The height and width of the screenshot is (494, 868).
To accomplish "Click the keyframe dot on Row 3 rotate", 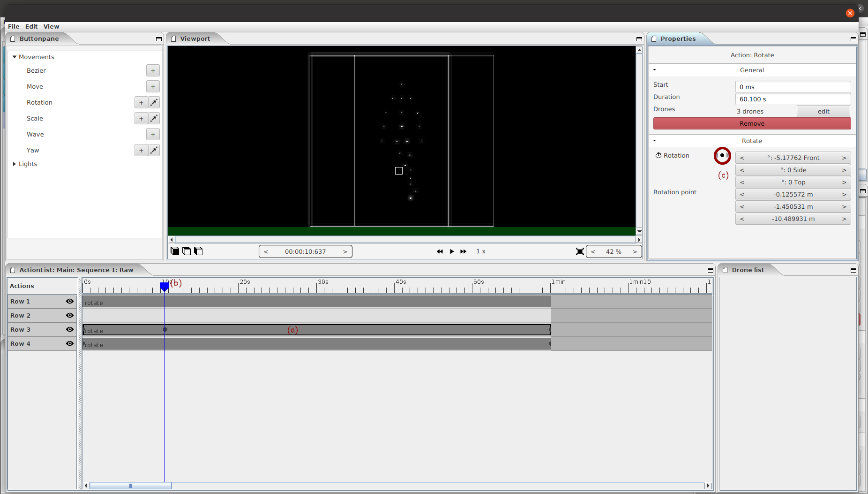I will [165, 329].
